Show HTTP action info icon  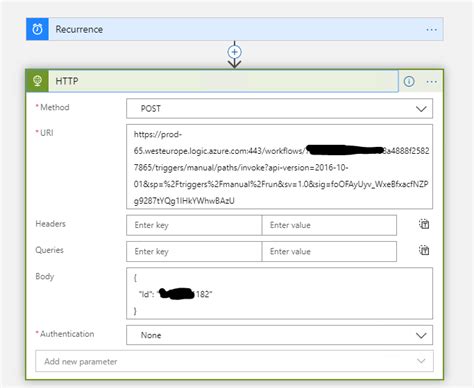409,81
